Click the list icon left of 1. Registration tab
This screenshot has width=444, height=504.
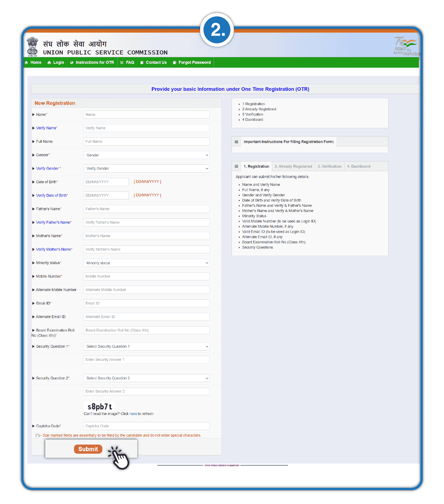[x=236, y=166]
